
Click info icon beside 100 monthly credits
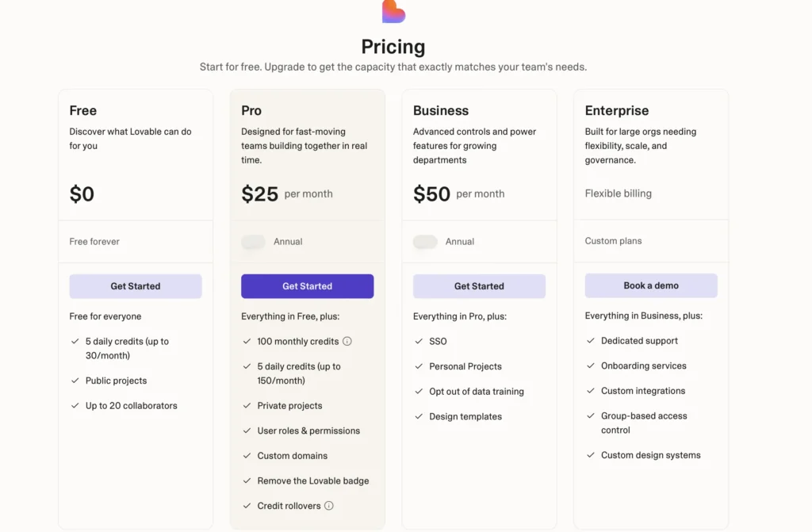[347, 342]
